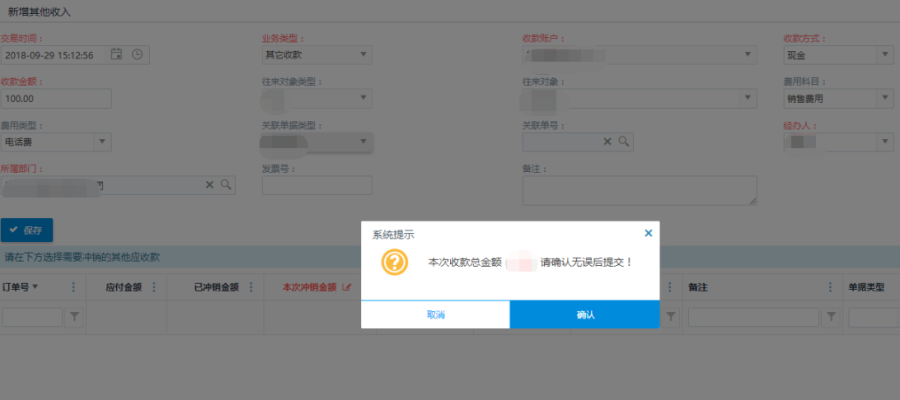Click the 发票号 input field

(316, 185)
